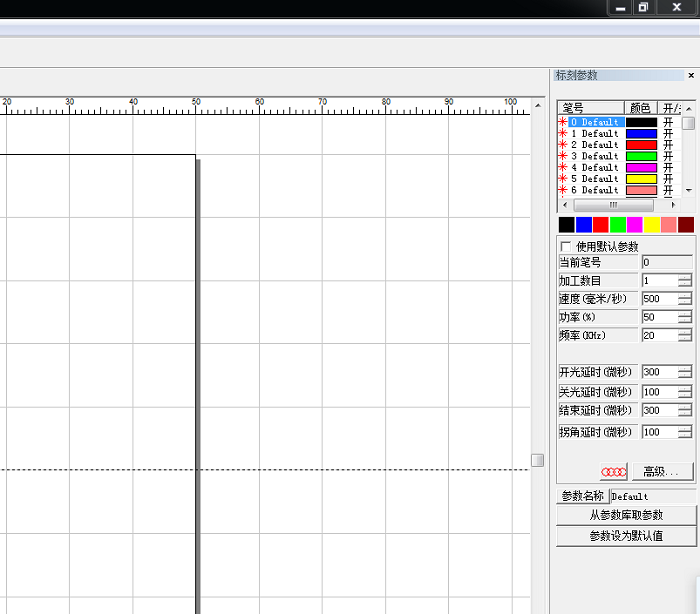Click the 开光延时 spinner arrows
Viewport: 700px width, 614px height.
684,372
